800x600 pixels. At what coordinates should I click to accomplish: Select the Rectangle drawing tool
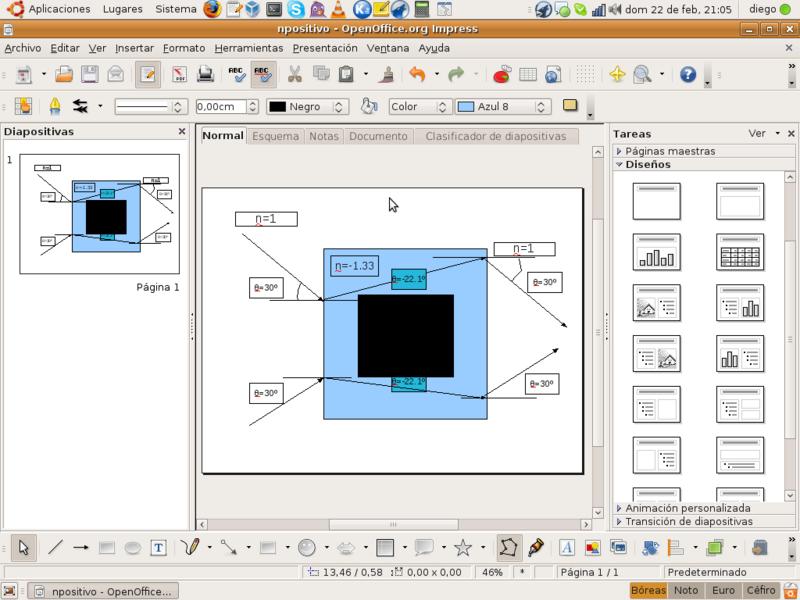pos(107,547)
